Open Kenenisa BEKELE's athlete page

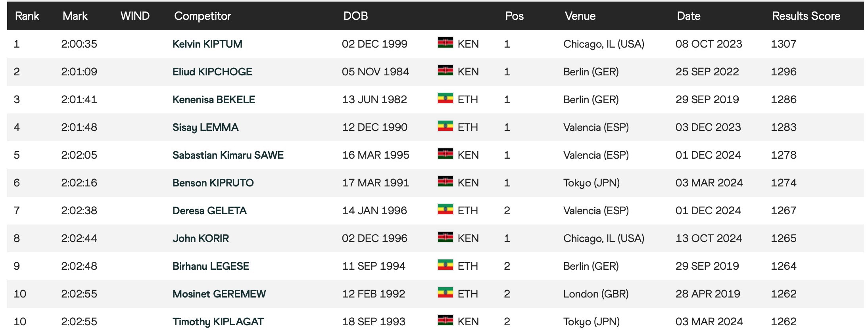pyautogui.click(x=213, y=100)
